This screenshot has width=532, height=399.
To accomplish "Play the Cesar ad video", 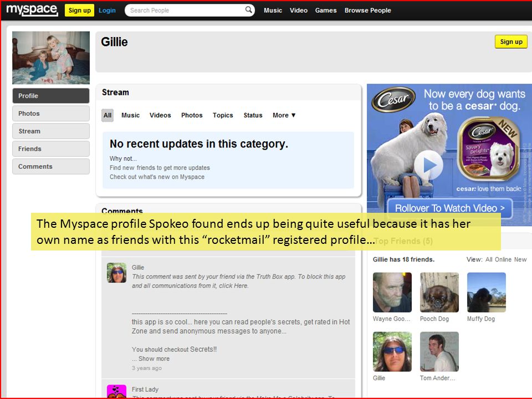I will click(x=428, y=165).
